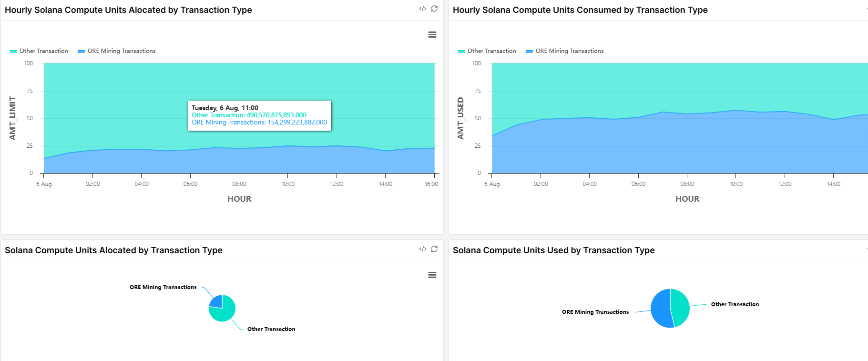The image size is (868, 361).
Task: Select blue ORE Mining slice in Used pie
Action: point(660,308)
